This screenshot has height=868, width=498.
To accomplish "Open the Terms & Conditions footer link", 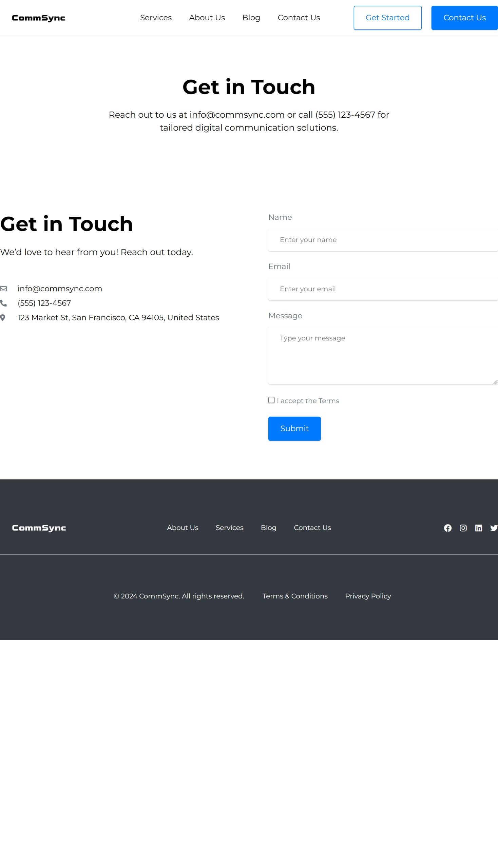I will 295,596.
